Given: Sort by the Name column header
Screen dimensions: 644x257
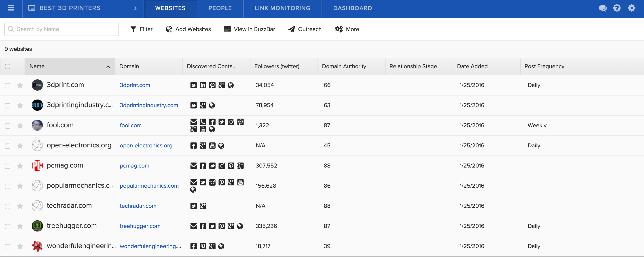Looking at the screenshot, I should [70, 66].
